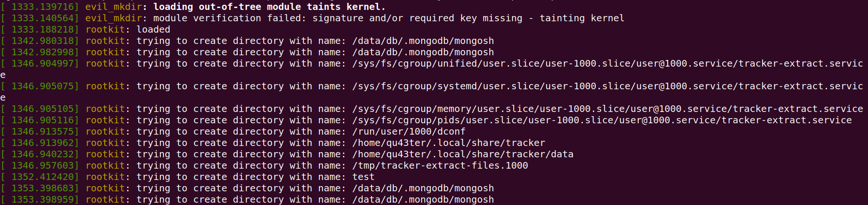
Task: Click the timestamp 1353.398683
Action: tap(45, 188)
